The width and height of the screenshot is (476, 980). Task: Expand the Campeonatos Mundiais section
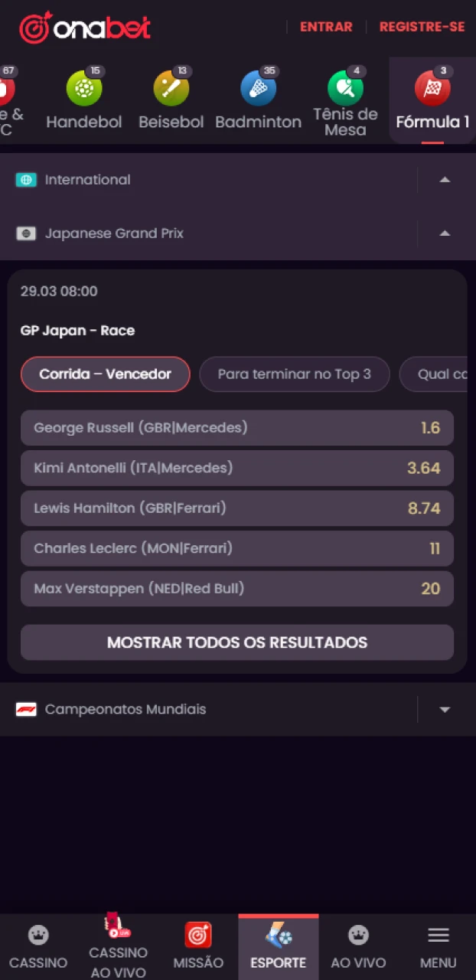point(445,709)
